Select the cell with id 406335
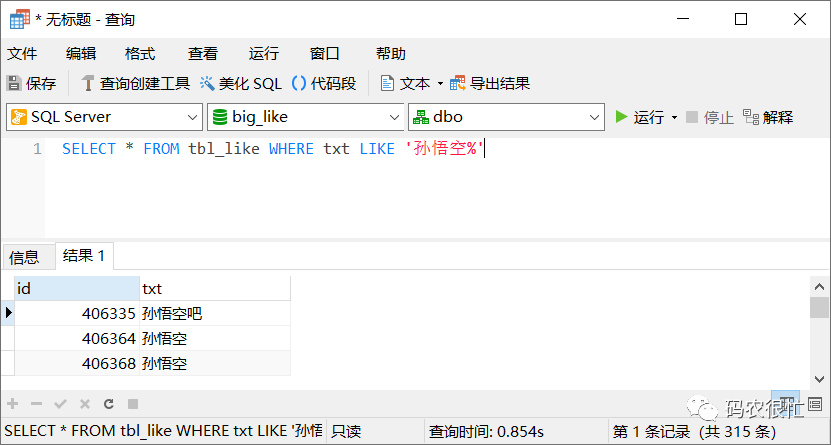The width and height of the screenshot is (831, 445). (77, 314)
